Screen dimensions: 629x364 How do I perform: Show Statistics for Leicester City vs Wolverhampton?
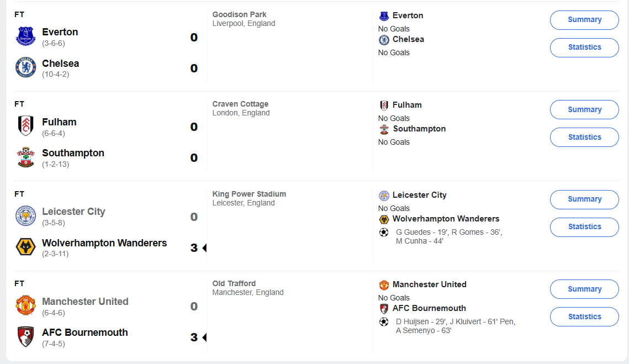584,227
